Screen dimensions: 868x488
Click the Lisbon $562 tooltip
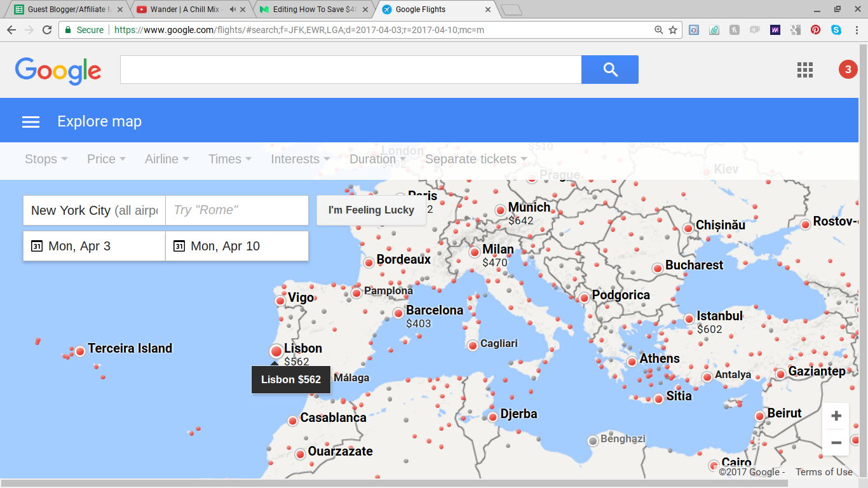pos(291,380)
